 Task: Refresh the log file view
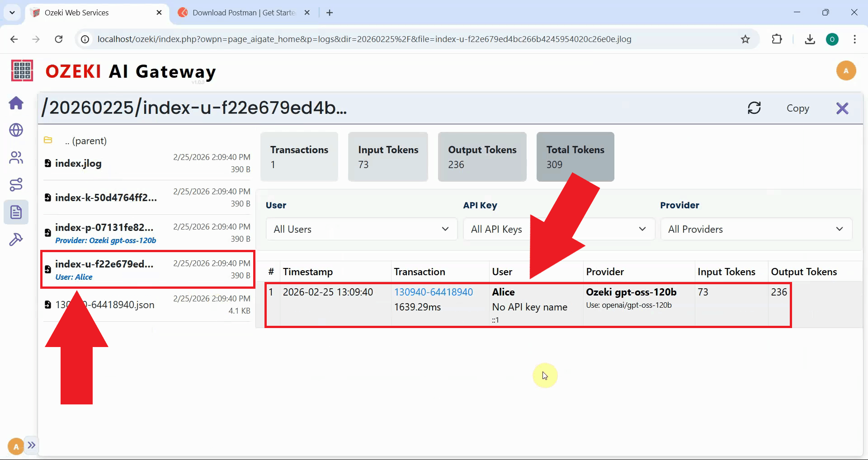pyautogui.click(x=754, y=108)
